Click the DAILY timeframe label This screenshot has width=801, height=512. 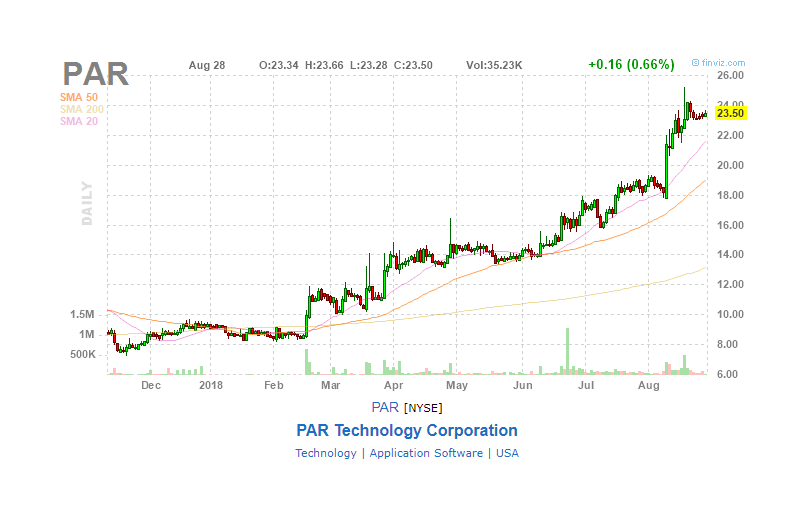coord(87,203)
